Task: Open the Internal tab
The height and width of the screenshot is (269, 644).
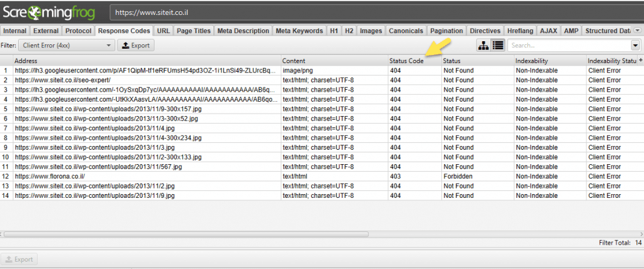Action: [15, 31]
